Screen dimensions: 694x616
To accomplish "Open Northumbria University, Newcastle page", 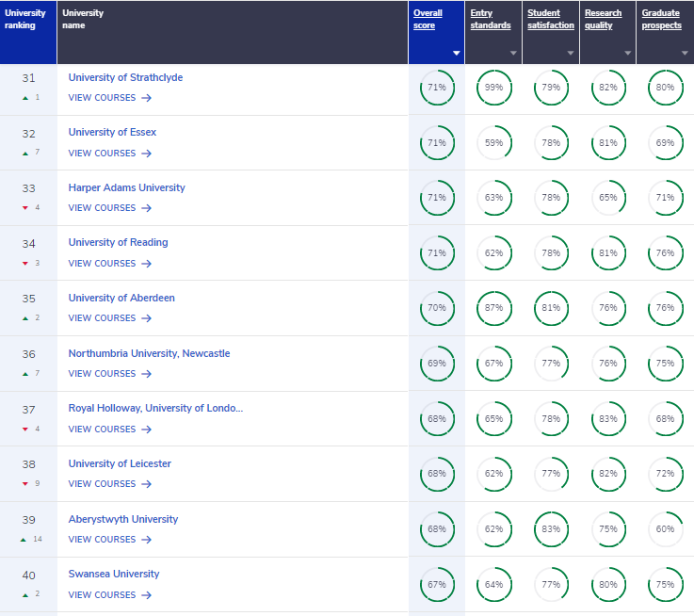I will click(149, 353).
